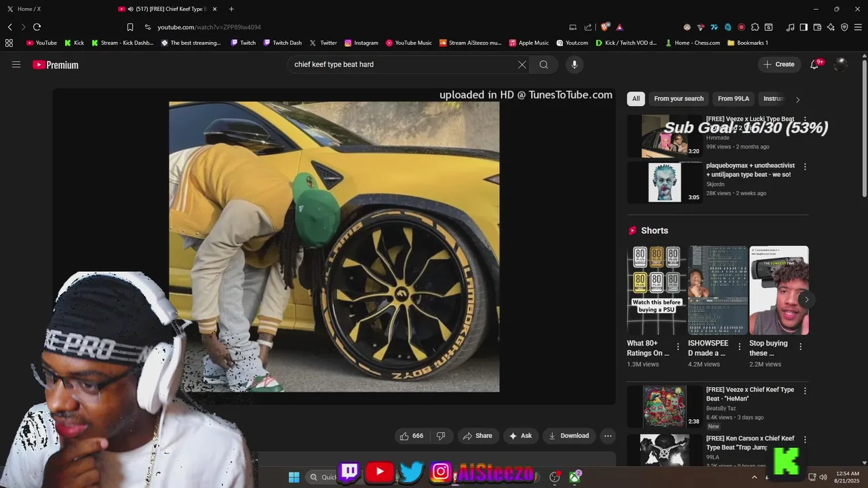Select the All filter chip
The width and height of the screenshot is (868, 488).
coord(636,98)
